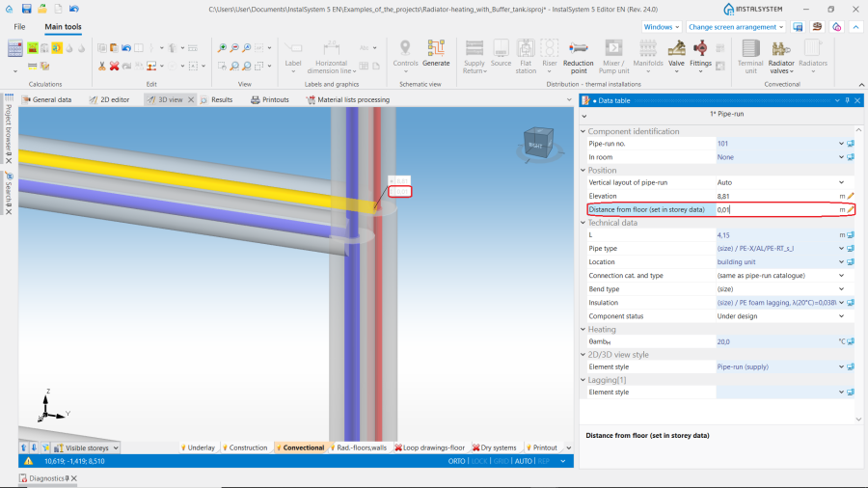Toggle Underlay layer visibility
The image size is (868, 488).
(x=198, y=447)
